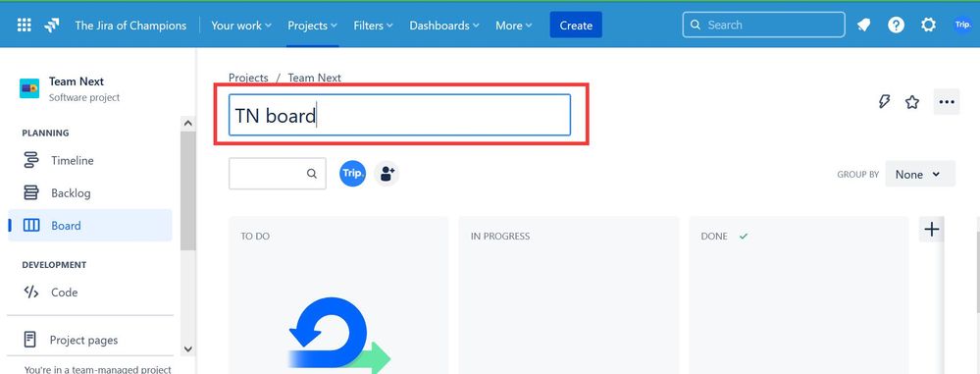Open Project pages in the sidebar

(x=90, y=340)
